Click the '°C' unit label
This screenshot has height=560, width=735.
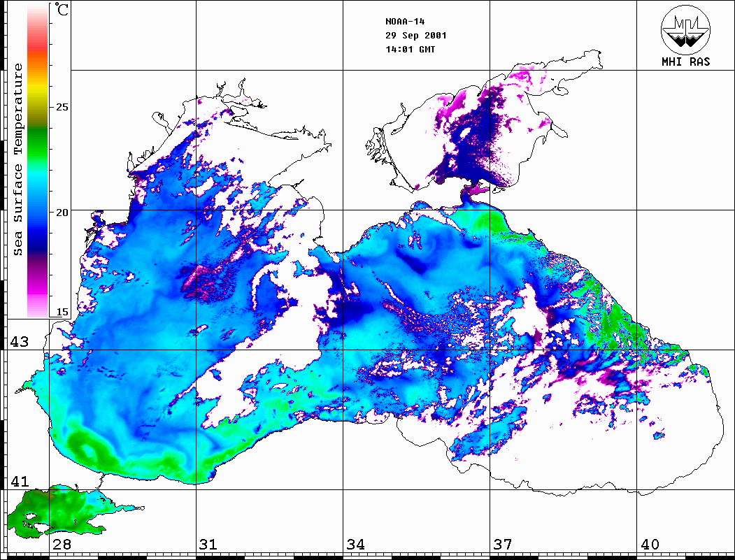[62, 9]
